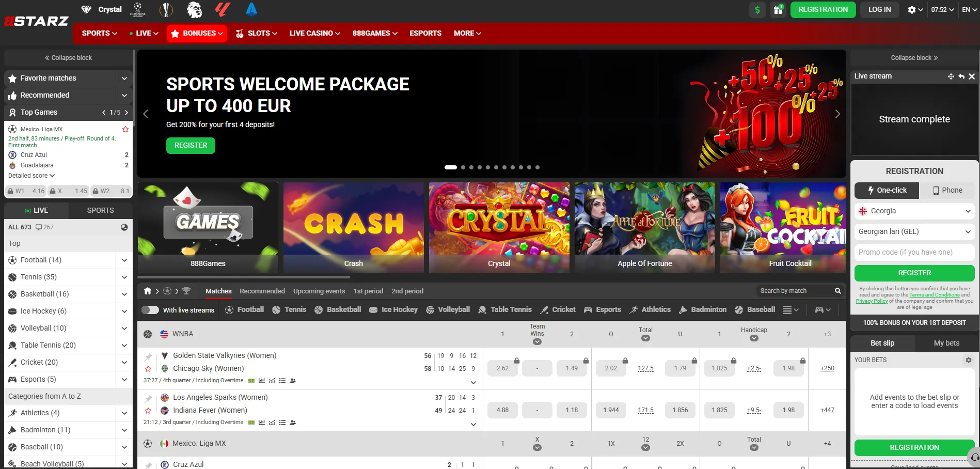Open the Terms and Conditions link
This screenshot has height=469, width=980.
pyautogui.click(x=935, y=295)
